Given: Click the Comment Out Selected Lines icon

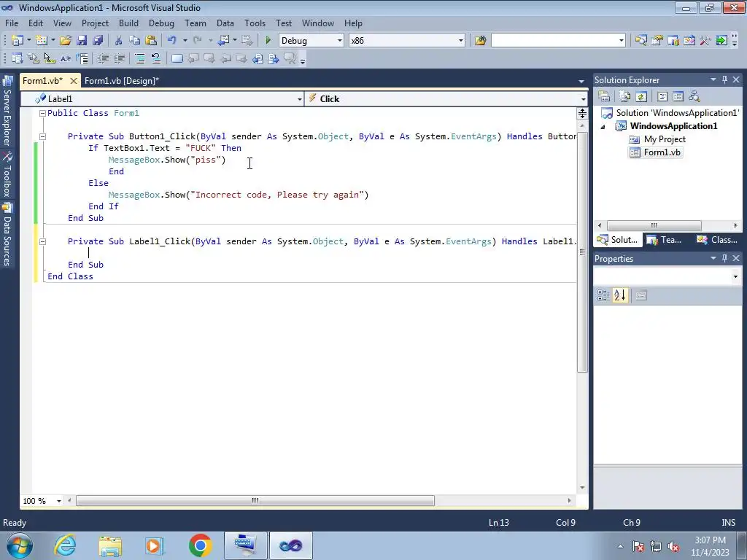Looking at the screenshot, I should [139, 58].
